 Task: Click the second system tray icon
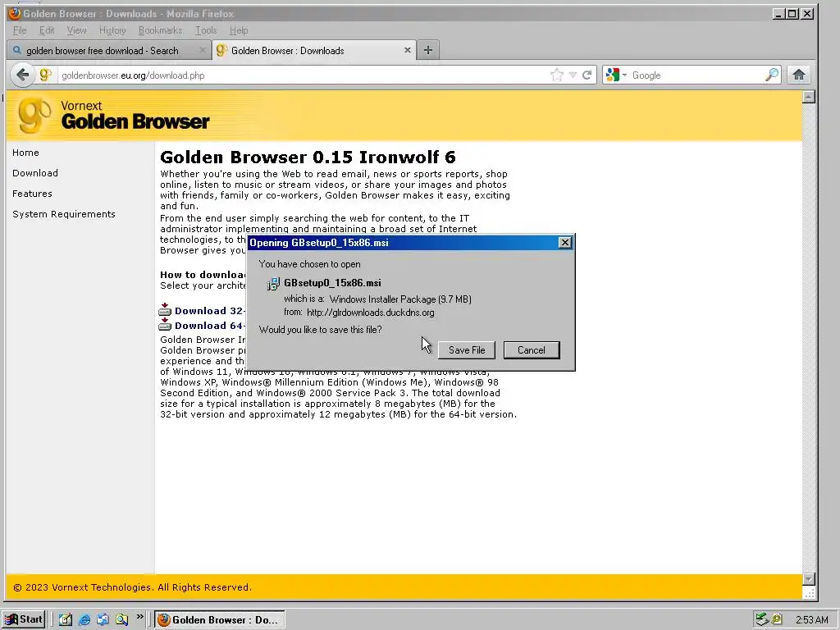[778, 620]
